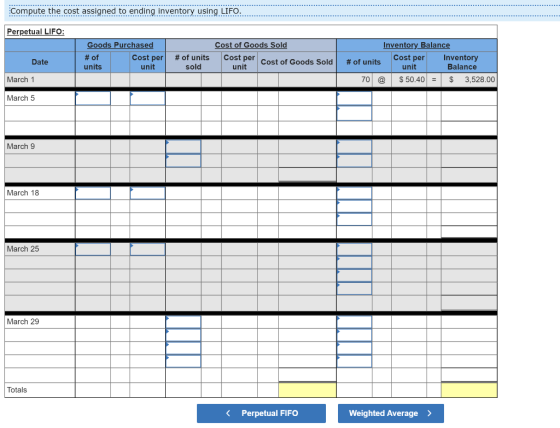Screen dimensions: 560x428
Task: Click Totals cost of goods sold yellow cell
Action: (x=307, y=390)
